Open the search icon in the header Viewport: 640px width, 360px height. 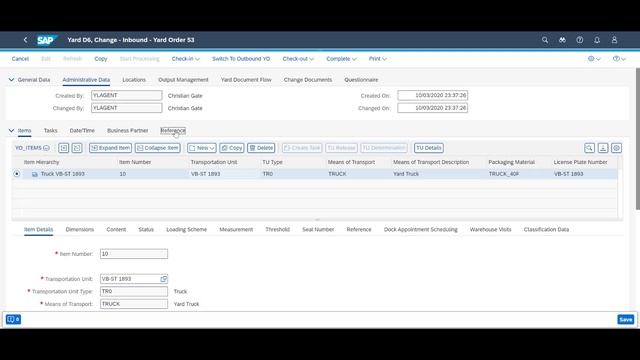point(545,40)
